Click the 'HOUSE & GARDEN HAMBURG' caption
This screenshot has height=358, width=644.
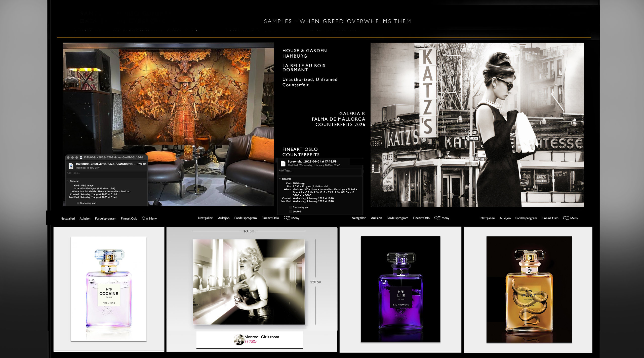coord(305,53)
